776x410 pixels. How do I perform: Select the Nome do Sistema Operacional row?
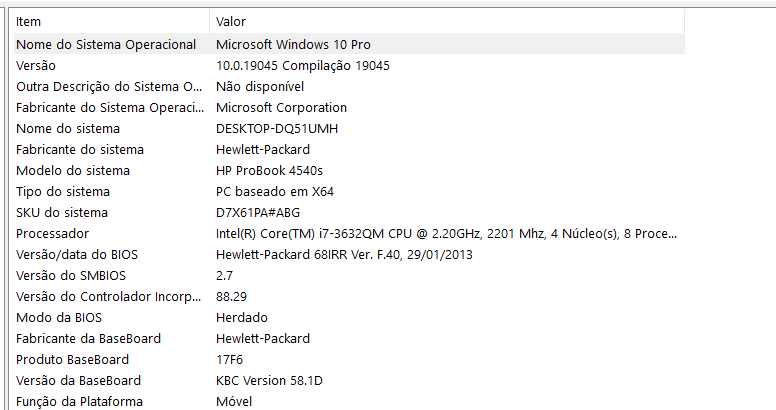106,44
